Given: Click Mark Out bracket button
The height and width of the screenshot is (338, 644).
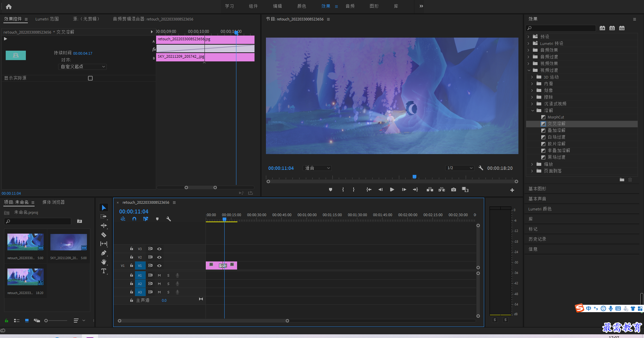Looking at the screenshot, I should (354, 190).
